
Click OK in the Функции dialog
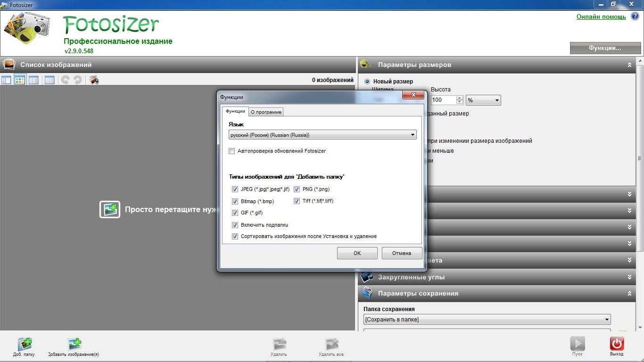coord(357,253)
